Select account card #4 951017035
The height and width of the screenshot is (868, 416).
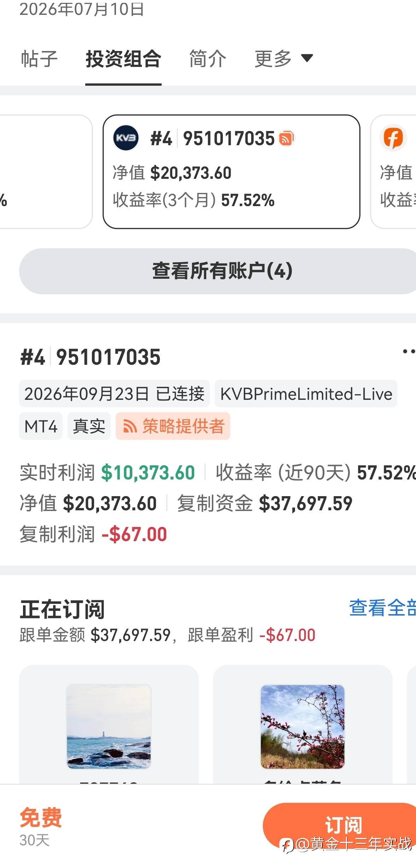[x=231, y=171]
